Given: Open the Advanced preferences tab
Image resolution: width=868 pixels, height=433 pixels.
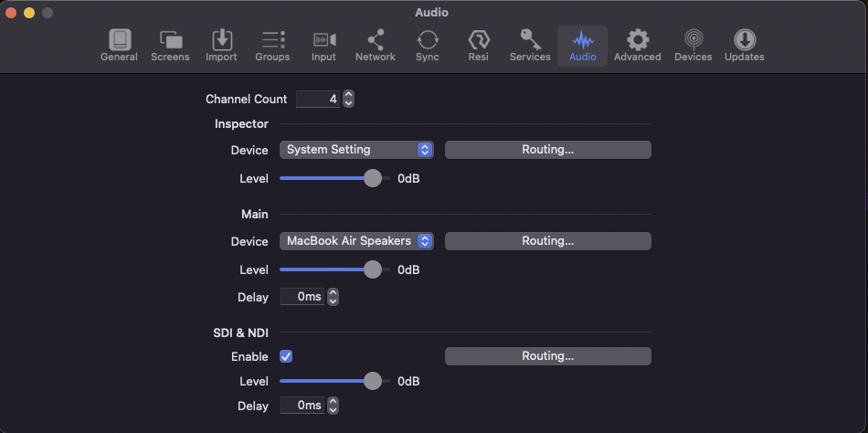Looking at the screenshot, I should (637, 46).
